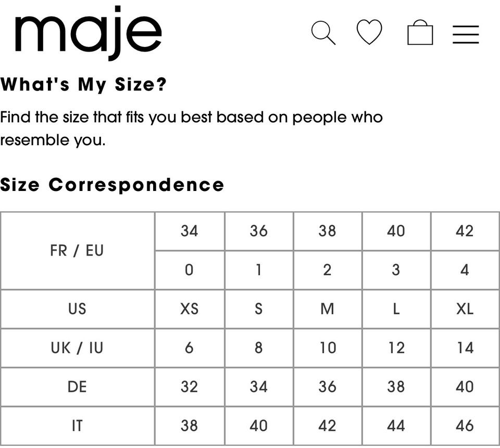Click the Size Correspondence heading

(112, 185)
